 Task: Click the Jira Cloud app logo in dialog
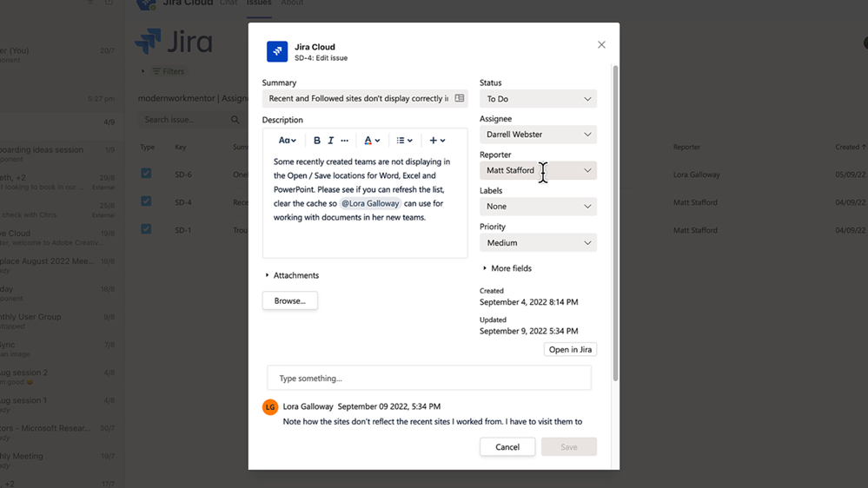(277, 51)
